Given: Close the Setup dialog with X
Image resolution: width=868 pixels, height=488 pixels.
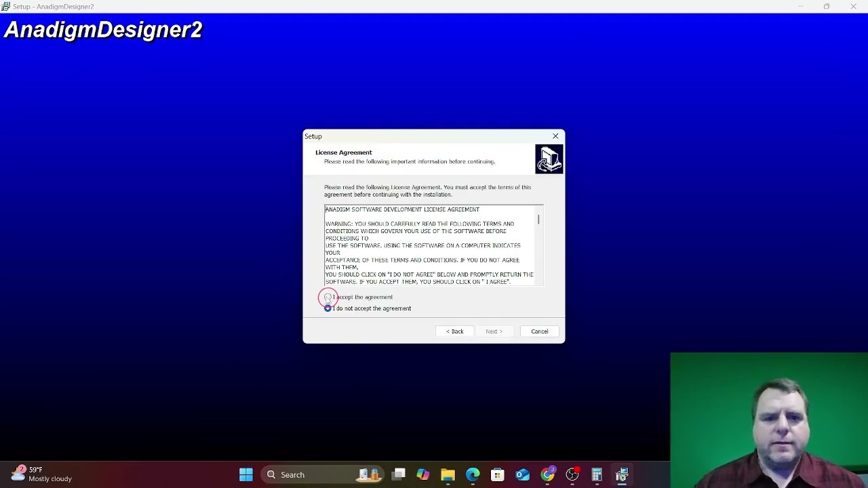Looking at the screenshot, I should click(555, 136).
